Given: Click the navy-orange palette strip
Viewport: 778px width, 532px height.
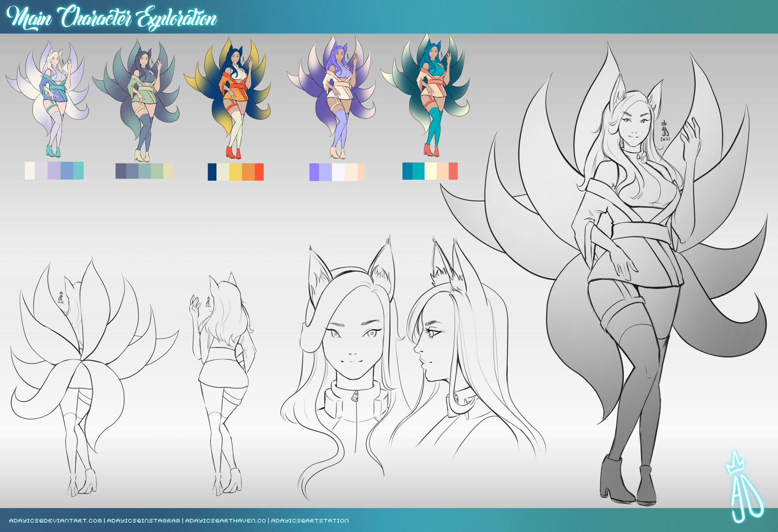Looking at the screenshot, I should [236, 171].
